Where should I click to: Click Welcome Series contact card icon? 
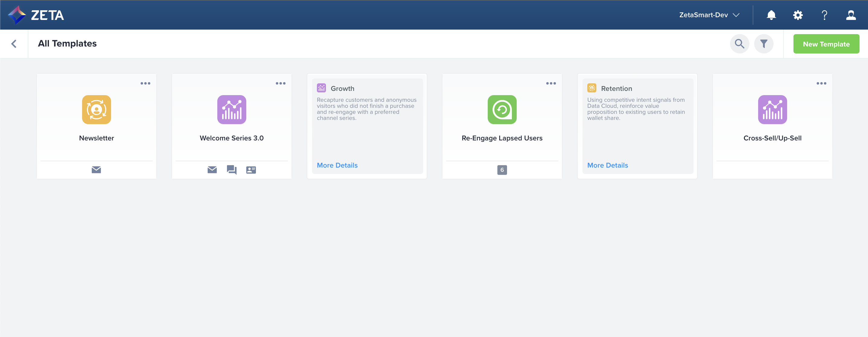click(x=251, y=169)
